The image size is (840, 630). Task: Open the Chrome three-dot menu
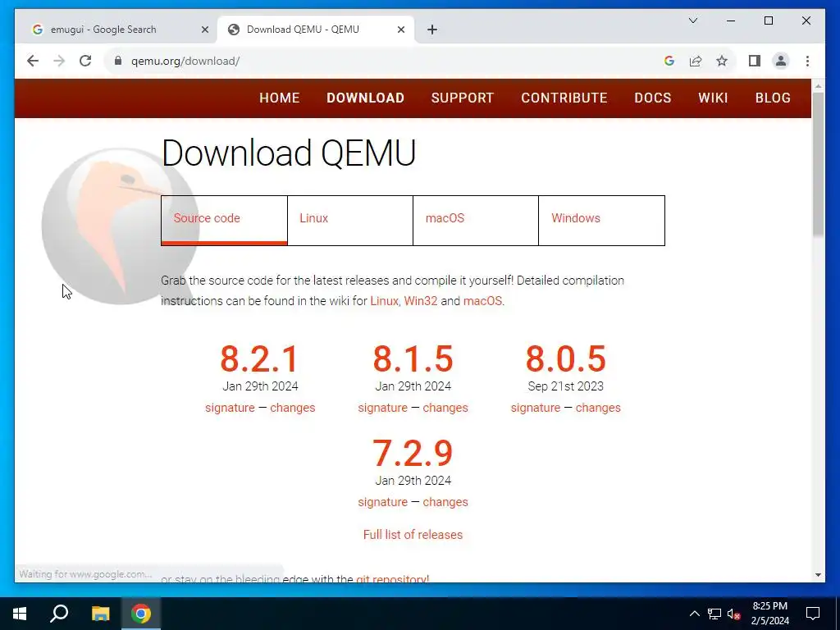[807, 61]
